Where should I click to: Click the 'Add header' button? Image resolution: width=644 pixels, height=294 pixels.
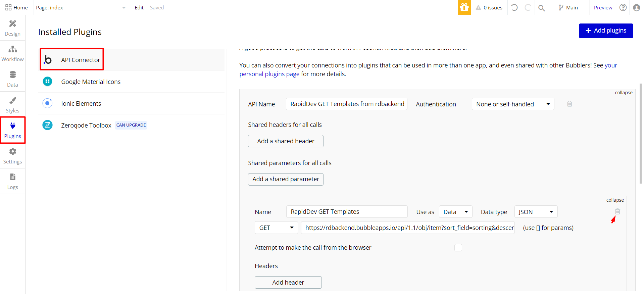288,282
